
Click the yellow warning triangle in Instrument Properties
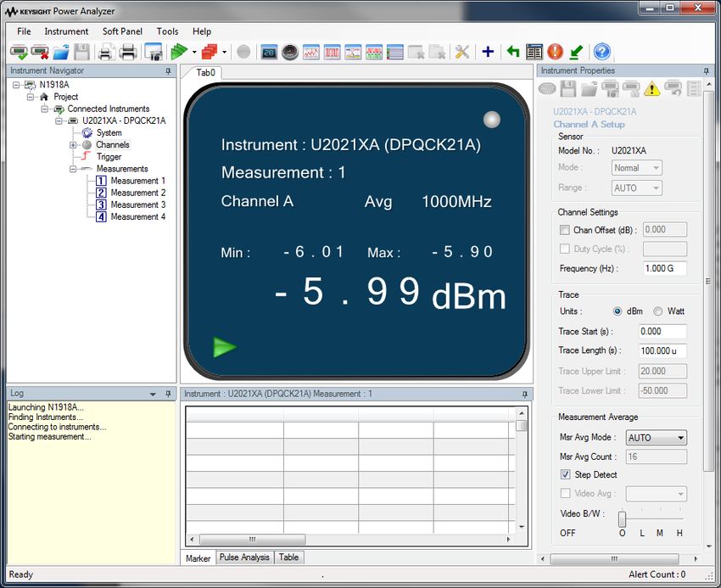pyautogui.click(x=651, y=88)
